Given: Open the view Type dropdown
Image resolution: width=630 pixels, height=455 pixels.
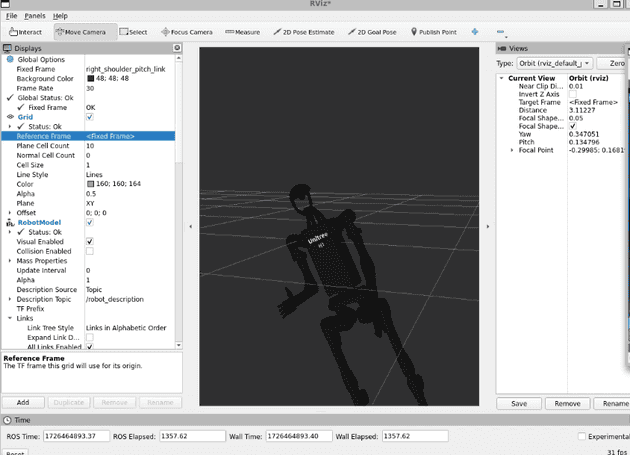Looking at the screenshot, I should point(554,64).
